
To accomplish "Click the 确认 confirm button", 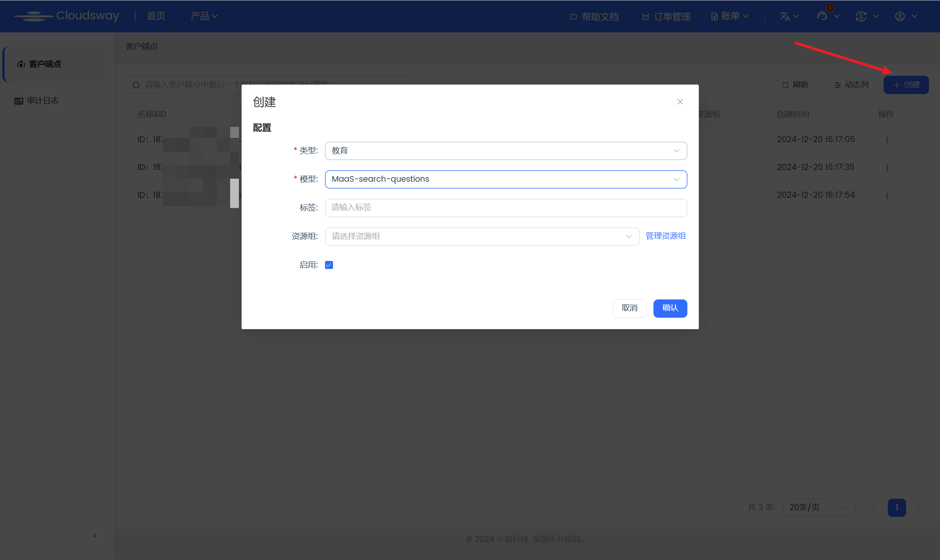I will click(670, 308).
